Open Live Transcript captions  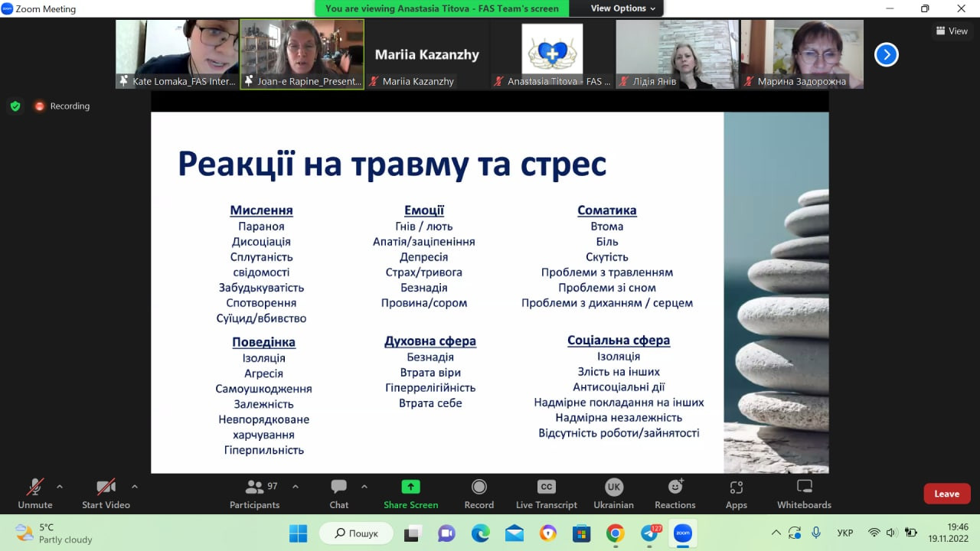[547, 494]
